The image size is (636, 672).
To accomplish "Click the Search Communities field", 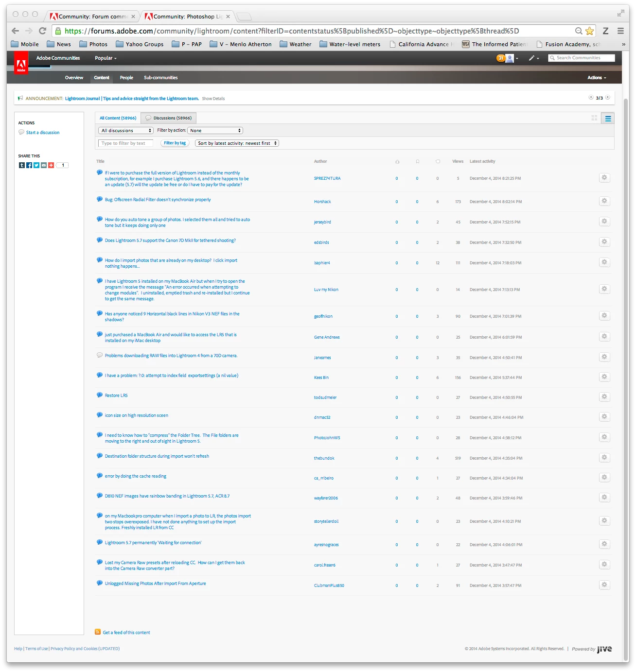I will 582,58.
